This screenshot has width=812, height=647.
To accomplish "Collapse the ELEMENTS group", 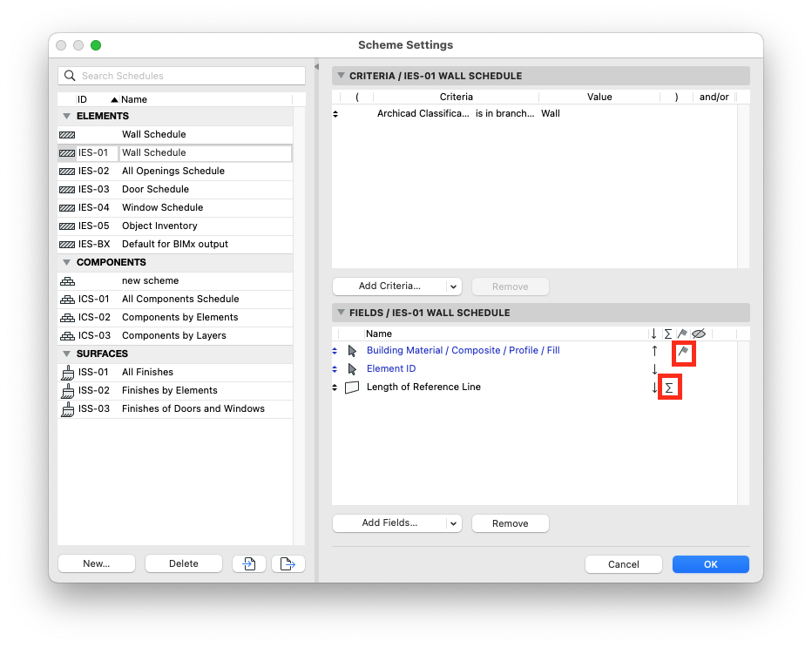I will pyautogui.click(x=66, y=116).
